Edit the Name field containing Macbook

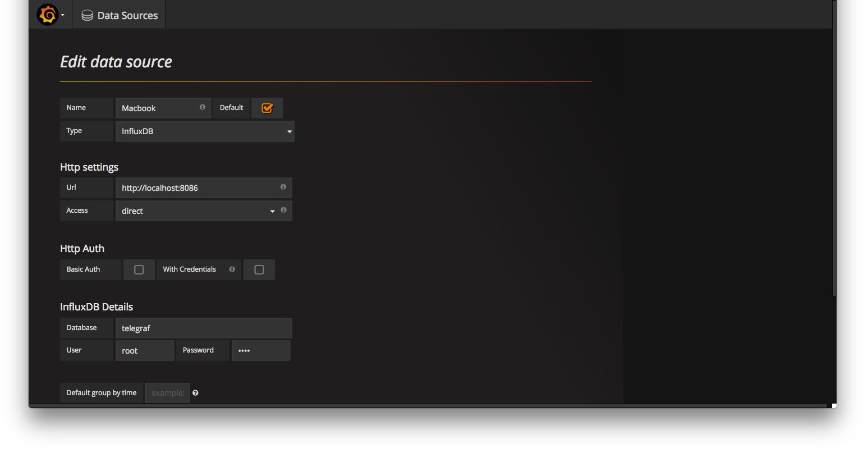click(163, 108)
